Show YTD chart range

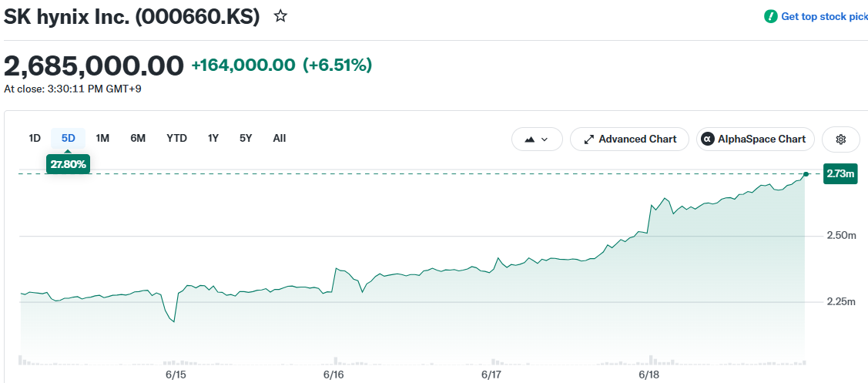176,138
